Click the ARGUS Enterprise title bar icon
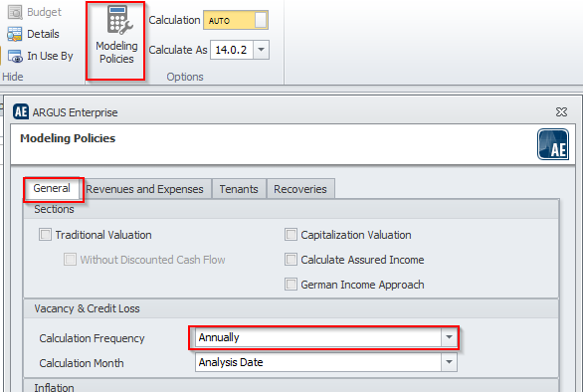This screenshot has width=583, height=392. (21, 111)
